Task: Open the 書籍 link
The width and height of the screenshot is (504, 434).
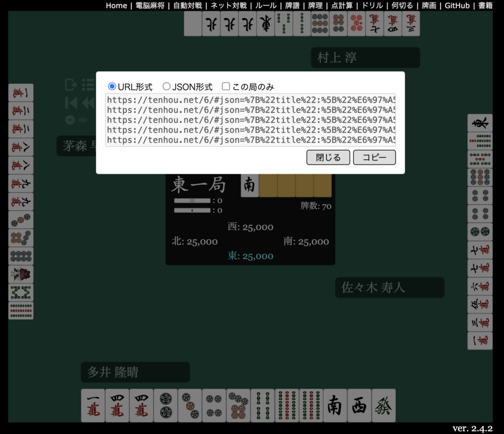Action: 485,5
